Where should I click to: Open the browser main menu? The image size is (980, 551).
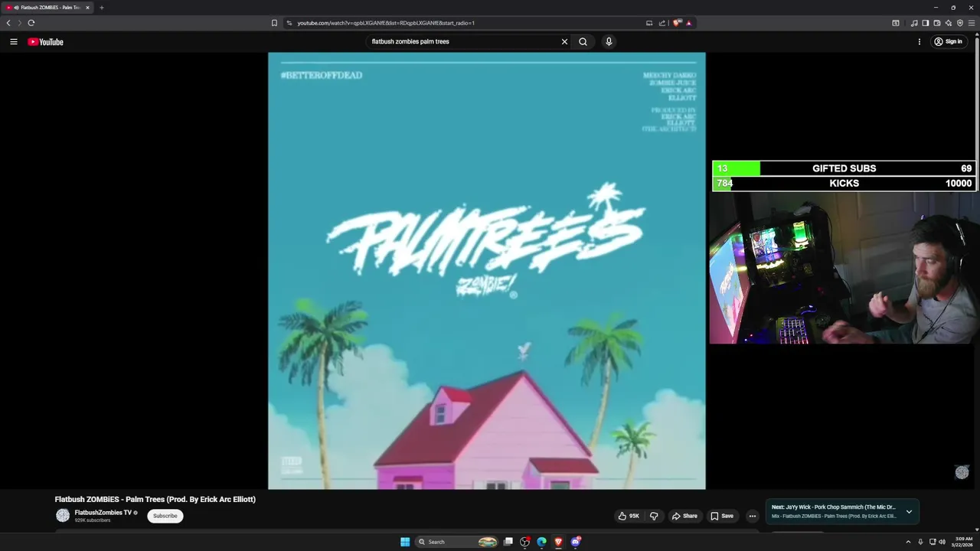click(972, 23)
